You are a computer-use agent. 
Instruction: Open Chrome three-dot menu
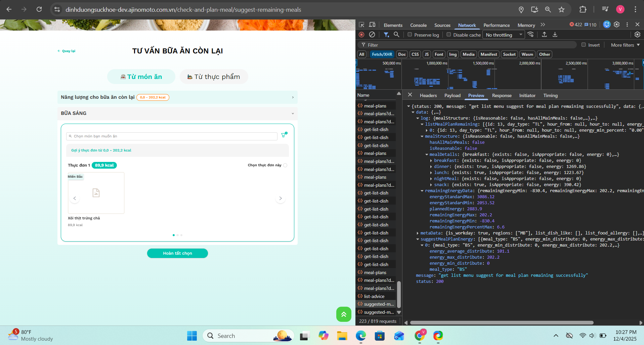[635, 9]
